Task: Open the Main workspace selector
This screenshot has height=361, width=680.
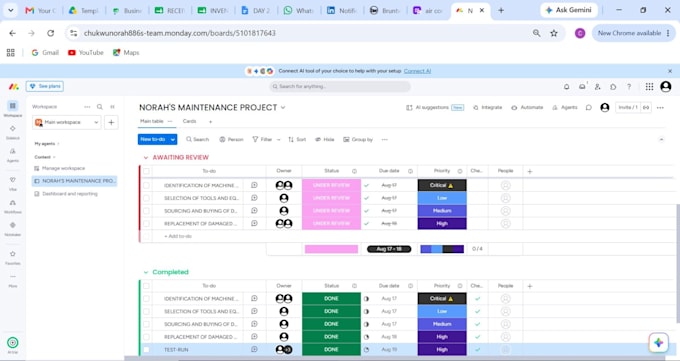Action: point(67,122)
